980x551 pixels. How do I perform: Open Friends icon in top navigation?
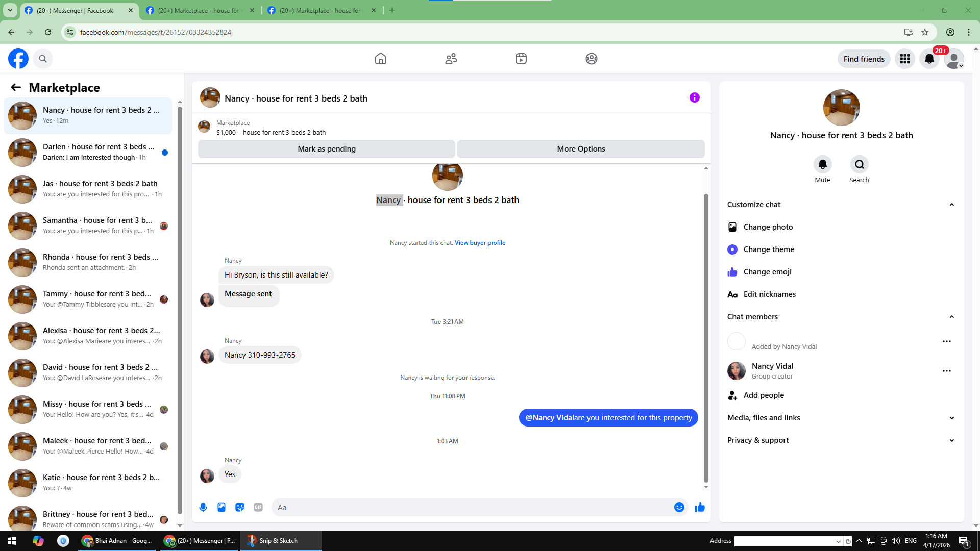[451, 59]
